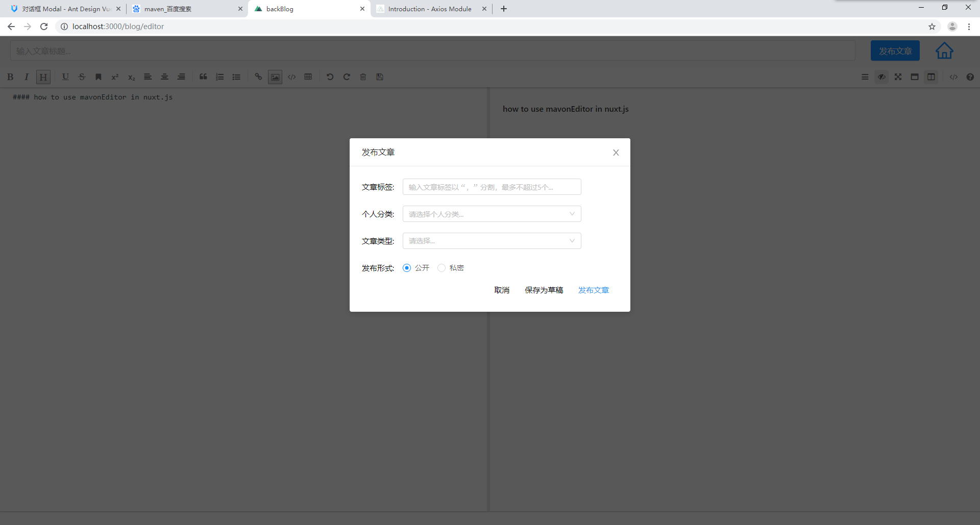This screenshot has height=525, width=980.
Task: Open the Chrome menu
Action: (969, 27)
